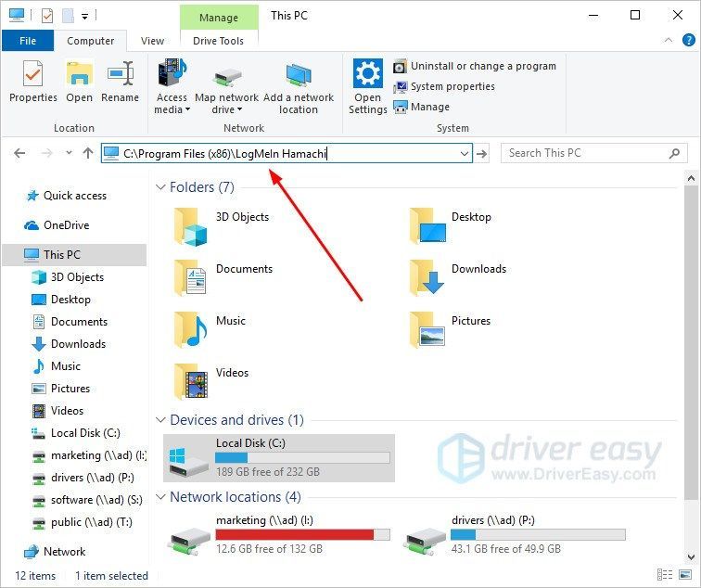Viewport: 701px width, 588px height.
Task: Select the Rename ribbon button
Action: (120, 82)
